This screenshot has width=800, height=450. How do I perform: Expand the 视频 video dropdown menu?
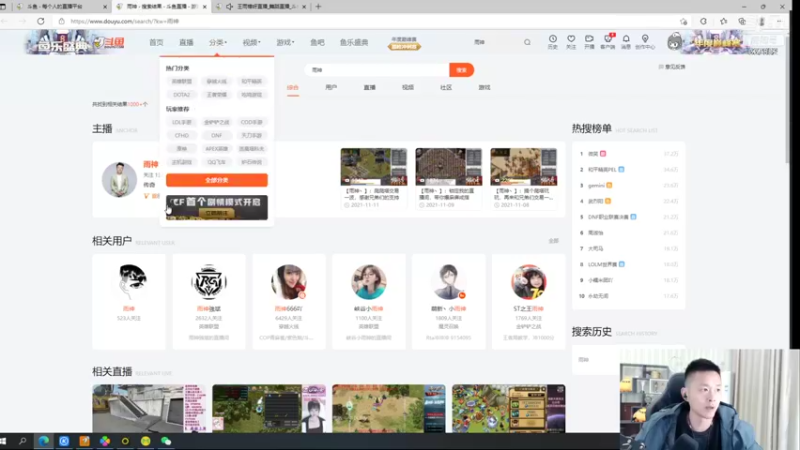click(x=252, y=42)
